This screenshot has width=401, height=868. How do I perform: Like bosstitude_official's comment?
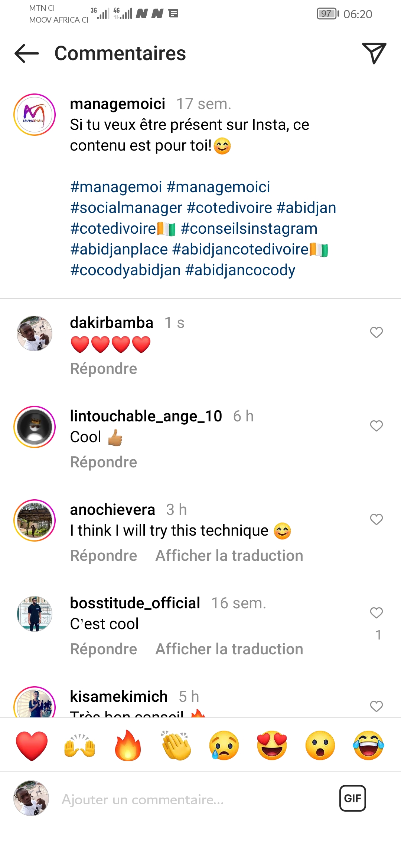click(x=376, y=613)
